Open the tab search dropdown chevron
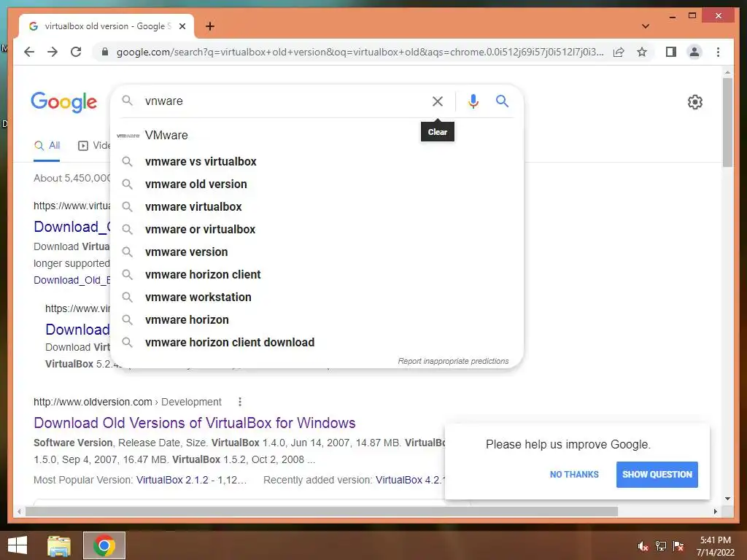 coord(645,26)
